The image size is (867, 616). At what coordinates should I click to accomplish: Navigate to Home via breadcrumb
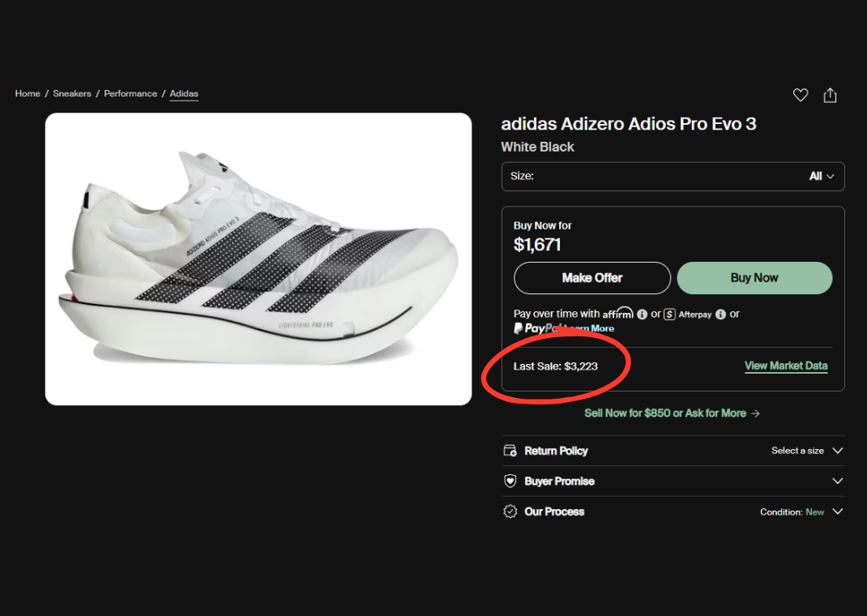click(27, 93)
